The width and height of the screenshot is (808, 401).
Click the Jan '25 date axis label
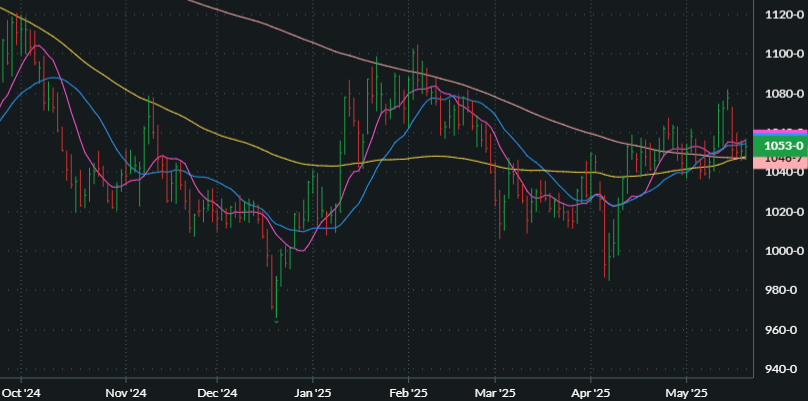[313, 393]
